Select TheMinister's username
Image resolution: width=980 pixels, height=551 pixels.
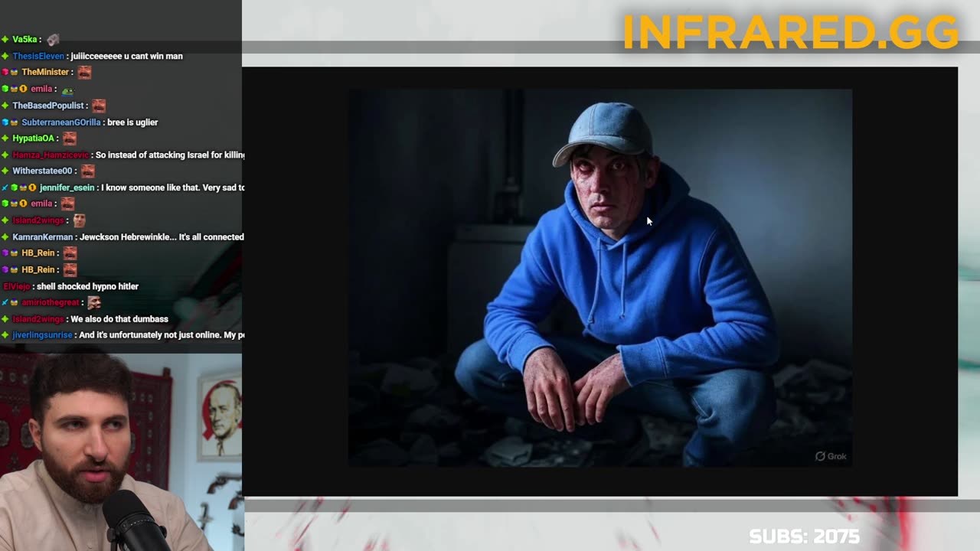[45, 72]
